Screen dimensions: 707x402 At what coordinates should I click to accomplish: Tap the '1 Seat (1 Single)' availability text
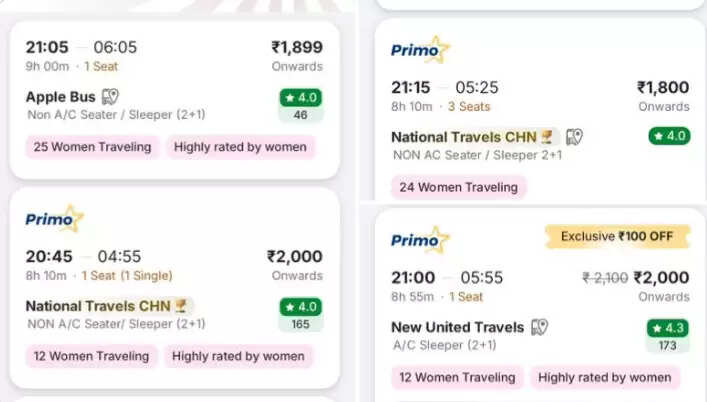127,275
